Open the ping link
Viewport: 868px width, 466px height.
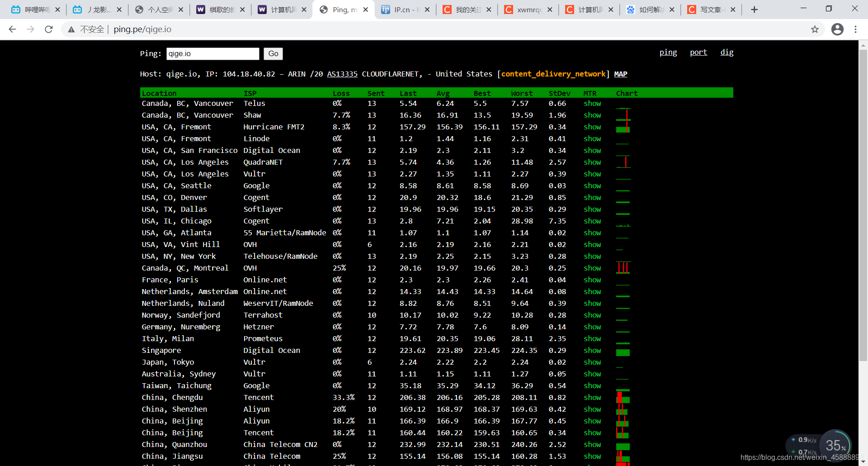668,52
